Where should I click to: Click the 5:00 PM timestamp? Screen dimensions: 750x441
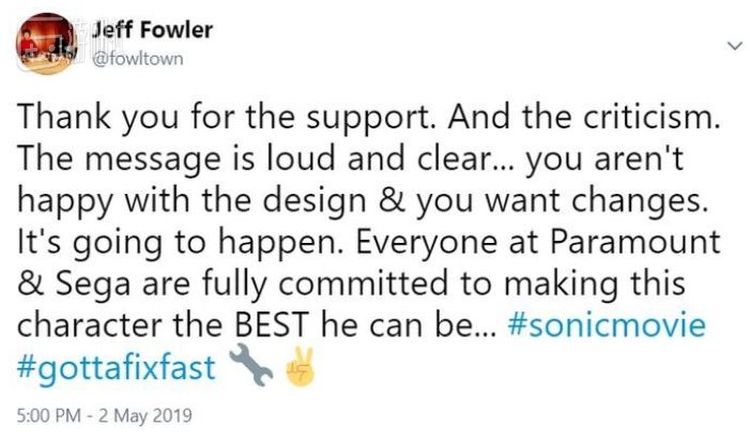[x=48, y=413]
